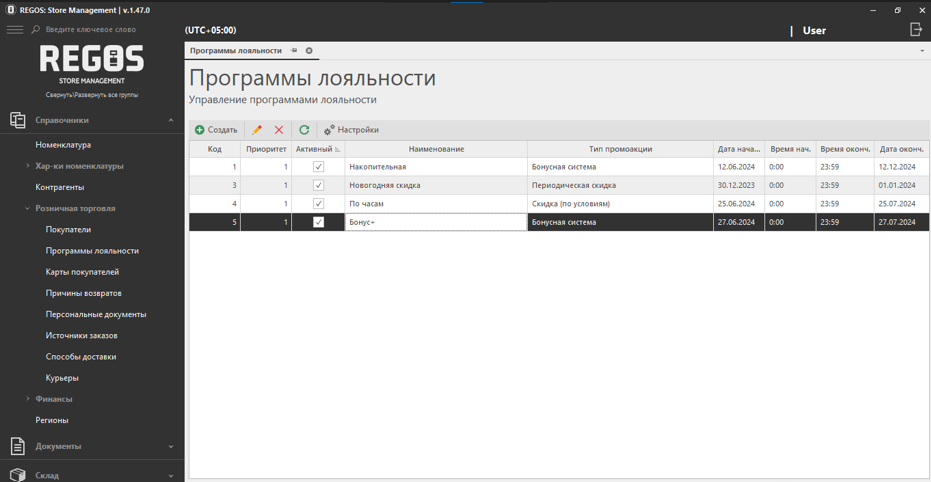
Task: Toggle Активный checkbox for По часам
Action: tap(318, 204)
